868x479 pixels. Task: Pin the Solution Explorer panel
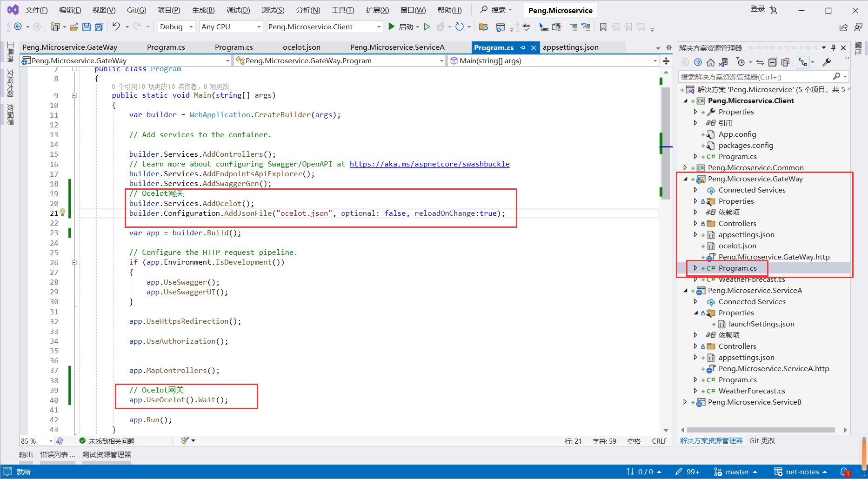[x=833, y=47]
